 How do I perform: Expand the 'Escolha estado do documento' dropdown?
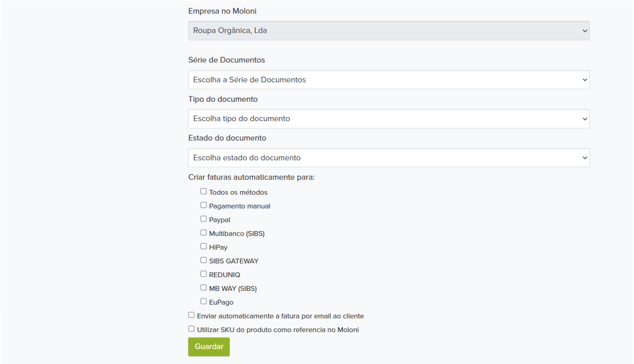coord(388,158)
